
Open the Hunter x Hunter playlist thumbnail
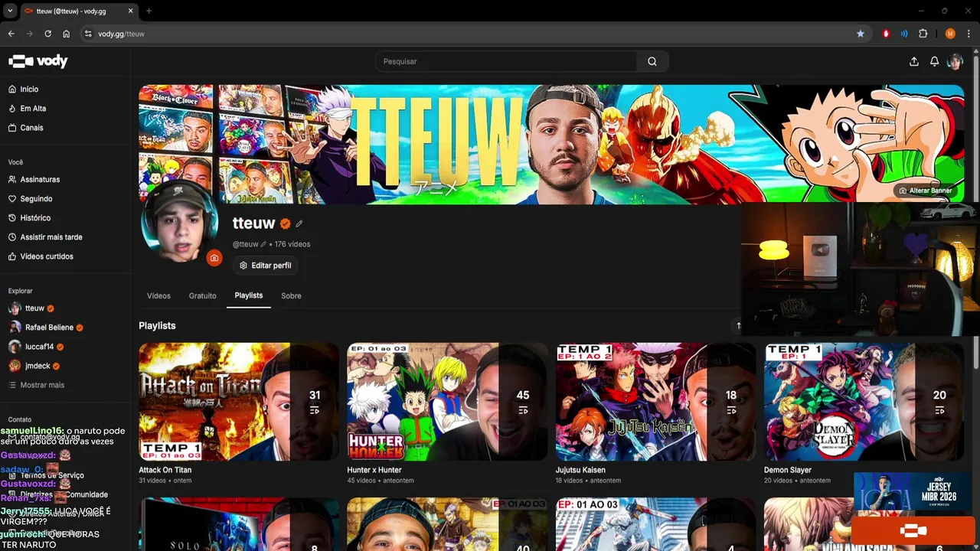click(447, 402)
